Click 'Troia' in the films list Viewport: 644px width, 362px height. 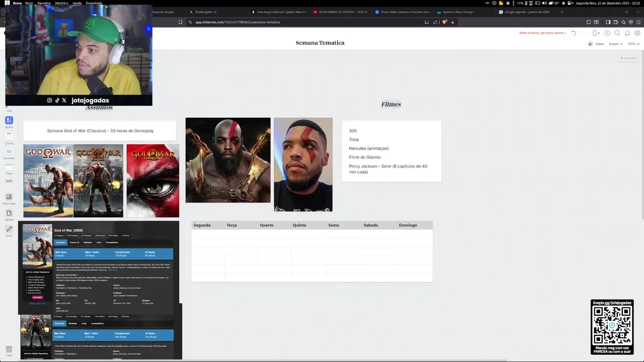(354, 140)
